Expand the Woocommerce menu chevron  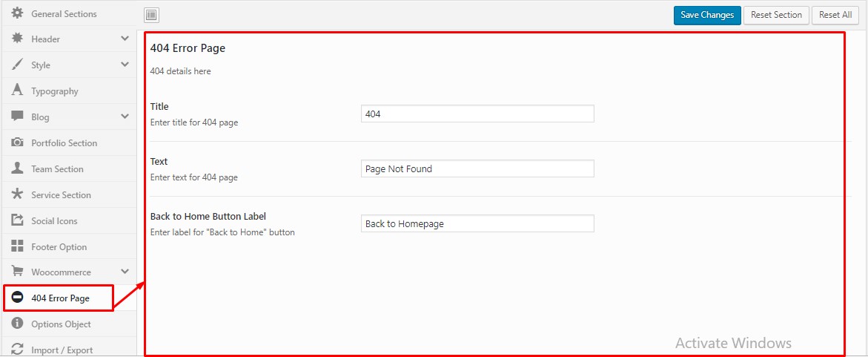[125, 272]
